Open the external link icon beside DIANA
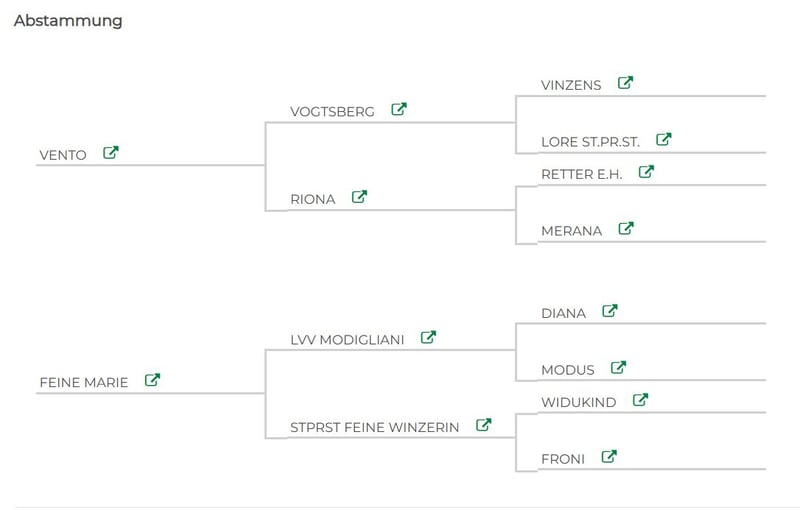The height and width of the screenshot is (510, 800). (x=609, y=311)
